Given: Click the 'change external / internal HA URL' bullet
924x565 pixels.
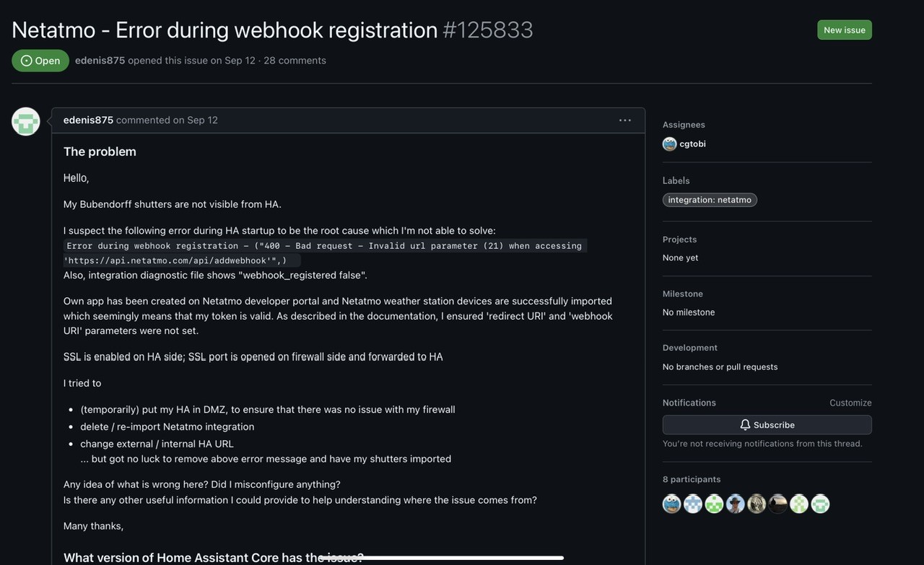Looking at the screenshot, I should tap(157, 444).
